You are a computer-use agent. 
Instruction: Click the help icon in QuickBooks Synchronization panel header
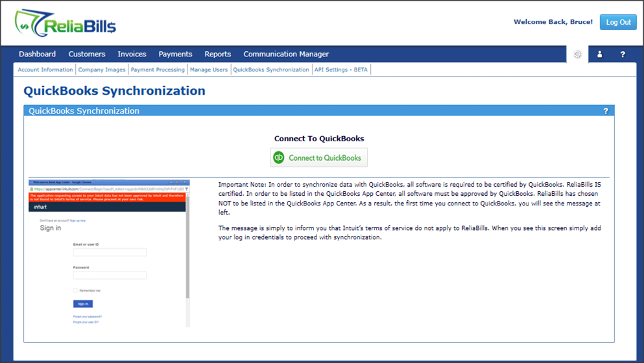tap(605, 111)
